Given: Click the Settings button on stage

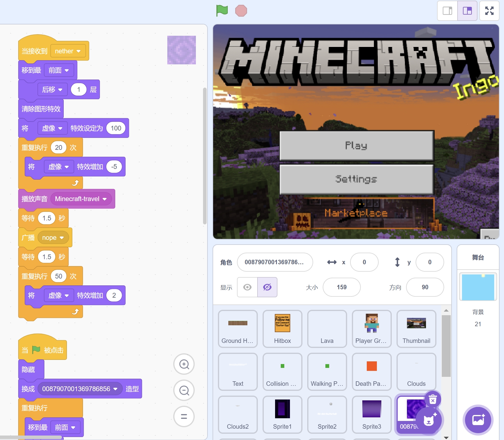Looking at the screenshot, I should [356, 179].
